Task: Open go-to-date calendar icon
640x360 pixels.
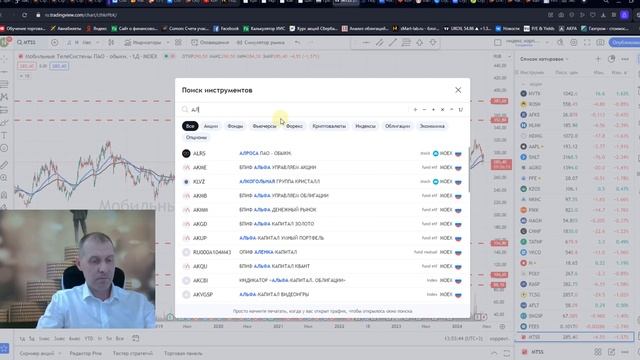Action: click(x=136, y=338)
